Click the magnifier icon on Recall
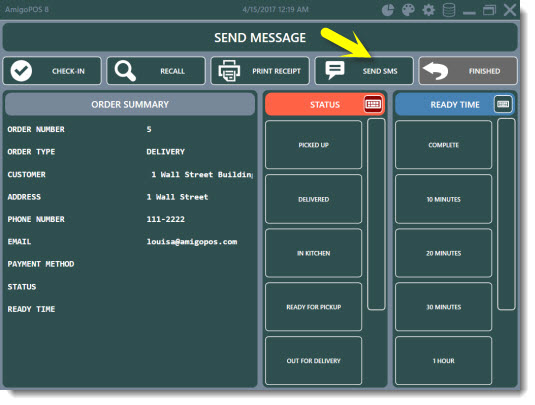 coord(125,71)
